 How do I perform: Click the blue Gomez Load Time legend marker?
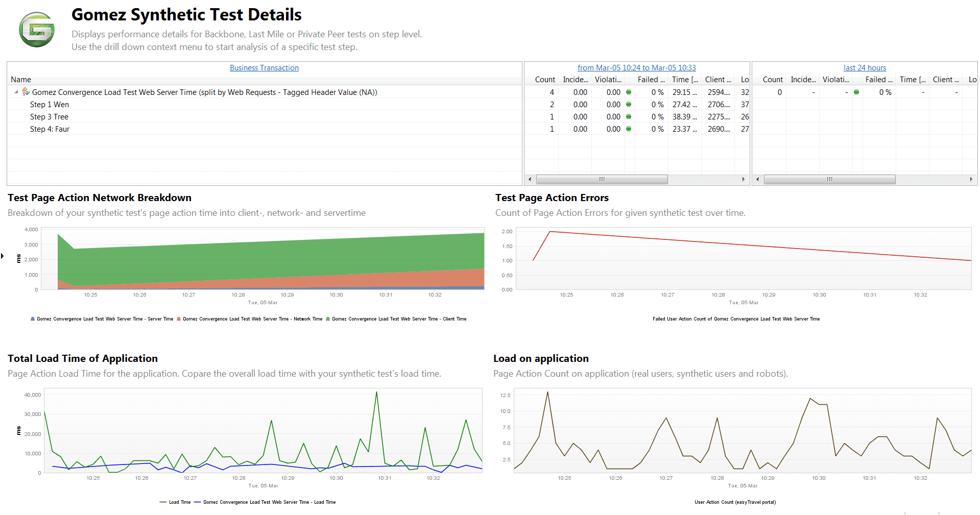(198, 502)
